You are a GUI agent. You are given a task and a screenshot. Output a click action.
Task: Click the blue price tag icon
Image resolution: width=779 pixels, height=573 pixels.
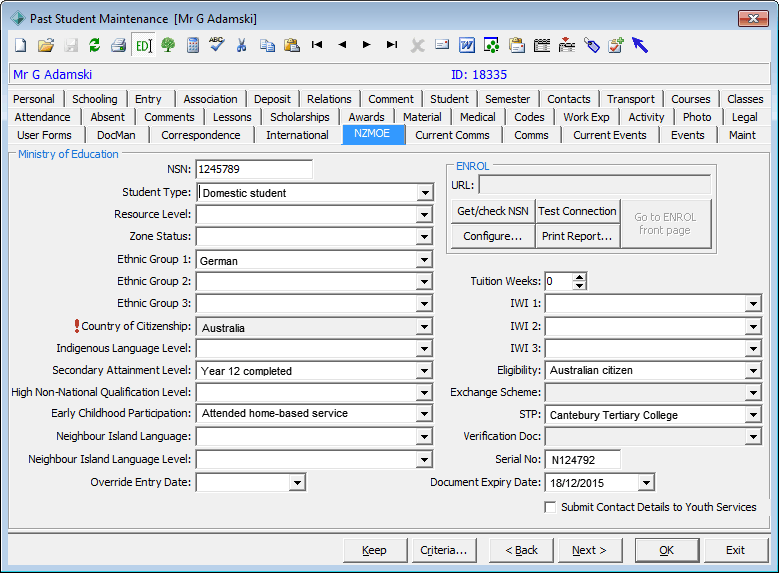tap(591, 45)
